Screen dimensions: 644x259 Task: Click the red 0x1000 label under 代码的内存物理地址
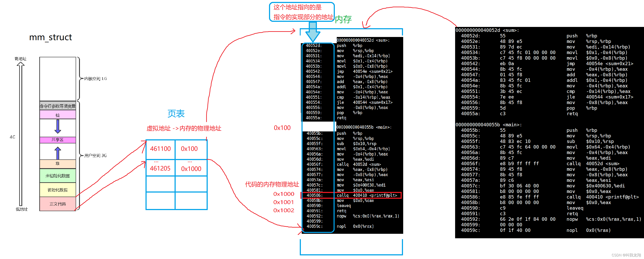click(x=284, y=194)
